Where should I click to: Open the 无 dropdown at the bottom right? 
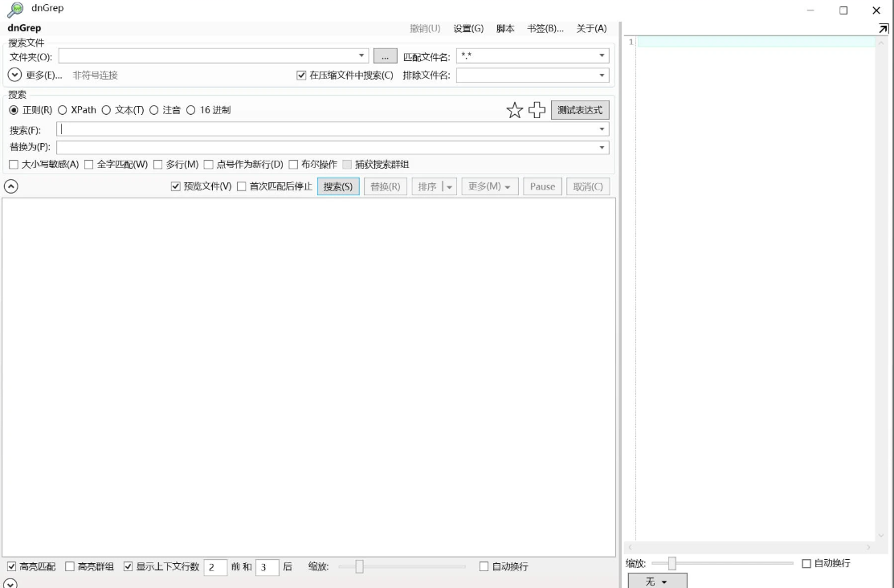659,579
